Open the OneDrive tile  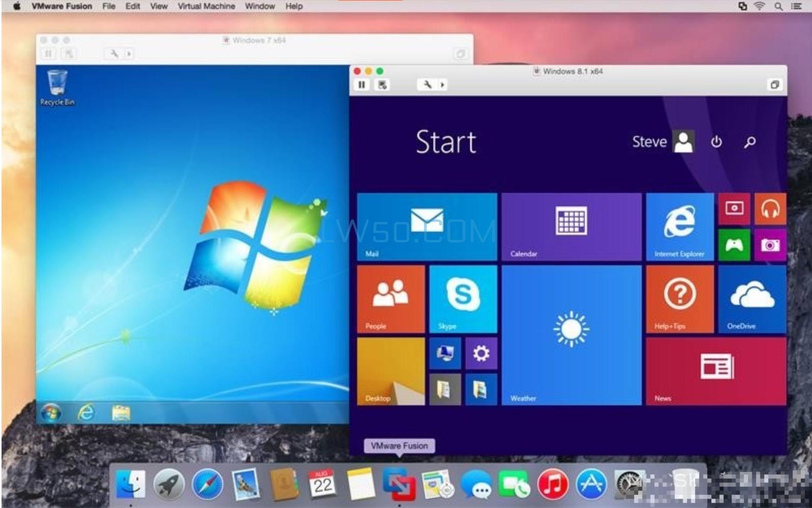(x=752, y=299)
